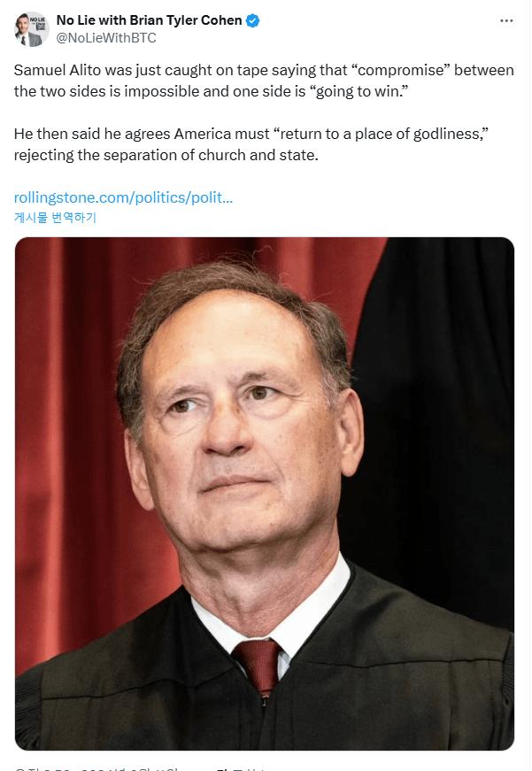
Task: Click the No Lie profile avatar
Action: (x=31, y=29)
